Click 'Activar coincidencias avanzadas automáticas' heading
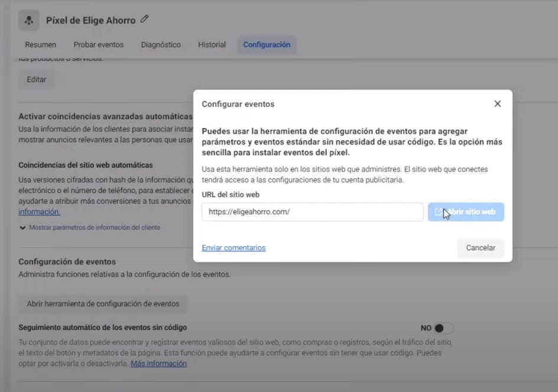This screenshot has width=558, height=392. tap(105, 116)
